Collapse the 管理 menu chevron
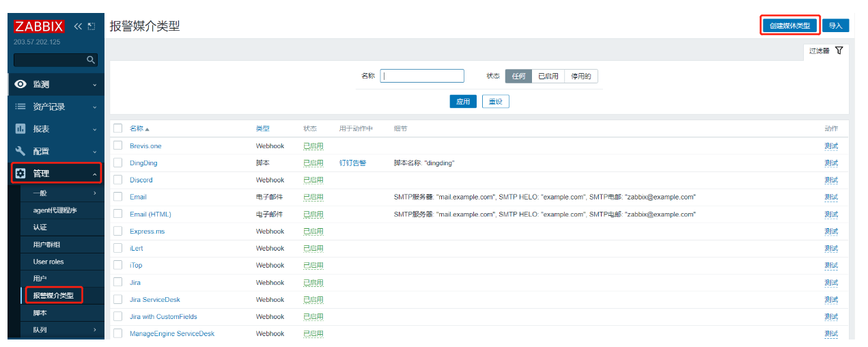Screen dimensions: 868x347 [95, 173]
